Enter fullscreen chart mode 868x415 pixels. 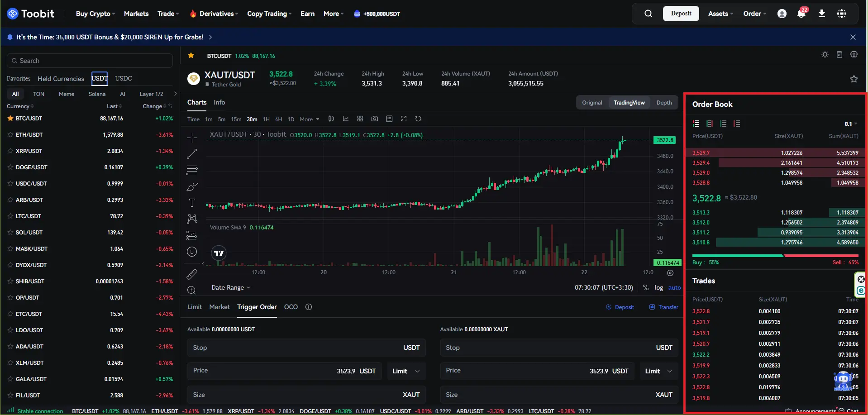click(404, 119)
